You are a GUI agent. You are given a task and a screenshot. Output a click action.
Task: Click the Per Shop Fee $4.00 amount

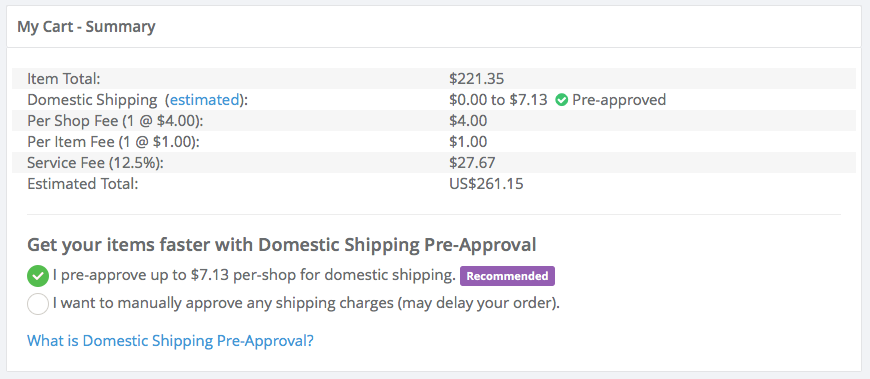[468, 120]
